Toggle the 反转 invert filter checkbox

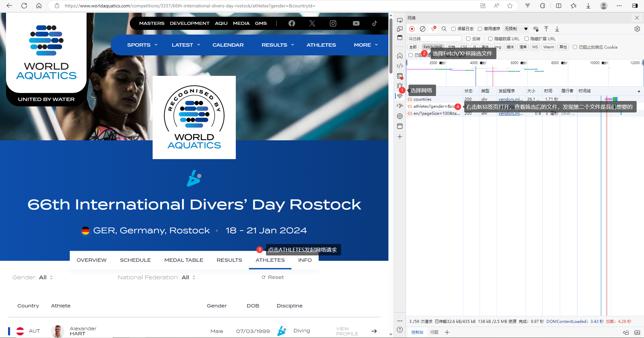click(x=468, y=39)
